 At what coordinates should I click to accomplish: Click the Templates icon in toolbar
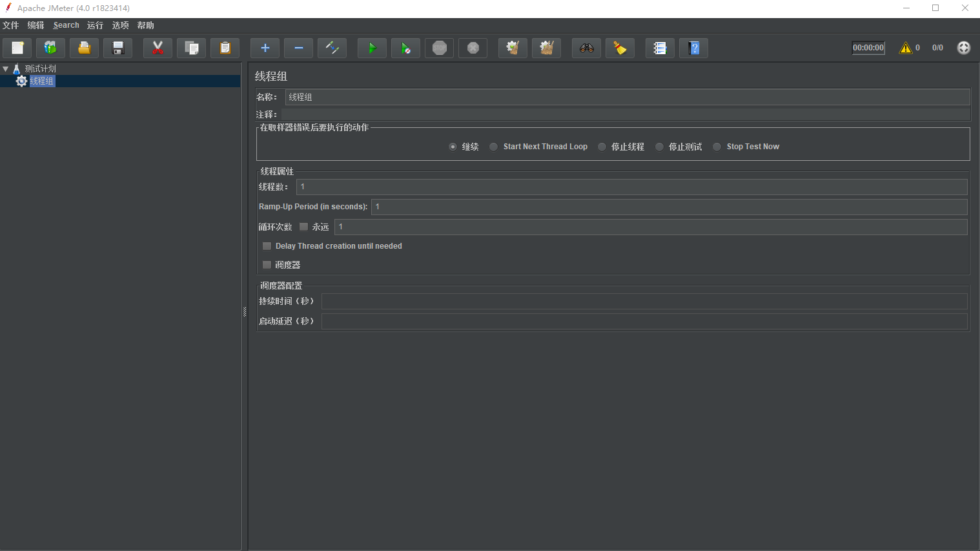(50, 48)
